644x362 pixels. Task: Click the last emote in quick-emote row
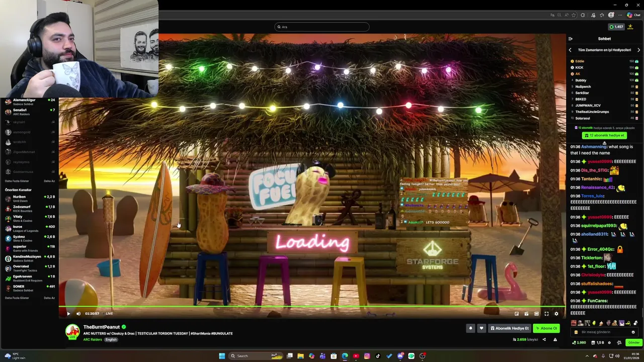(x=635, y=323)
